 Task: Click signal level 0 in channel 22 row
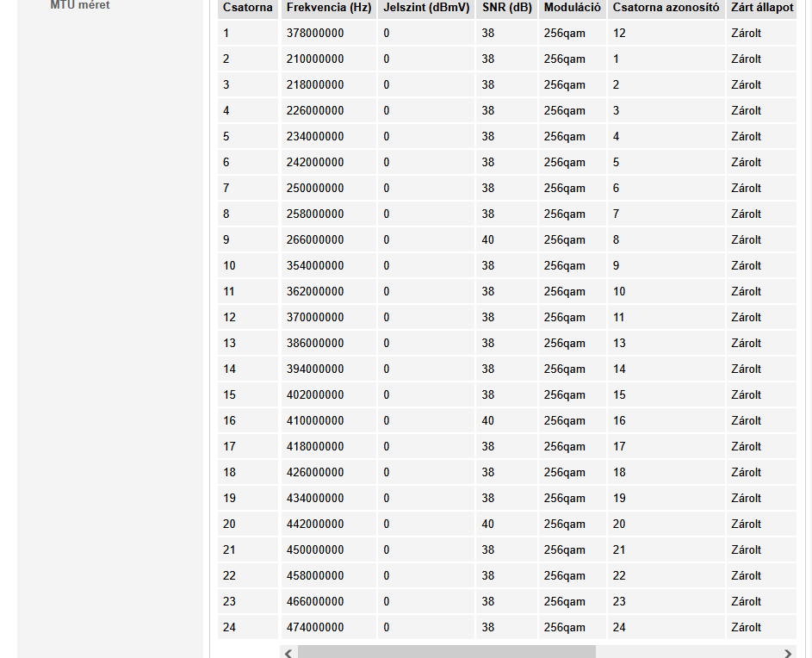[387, 575]
